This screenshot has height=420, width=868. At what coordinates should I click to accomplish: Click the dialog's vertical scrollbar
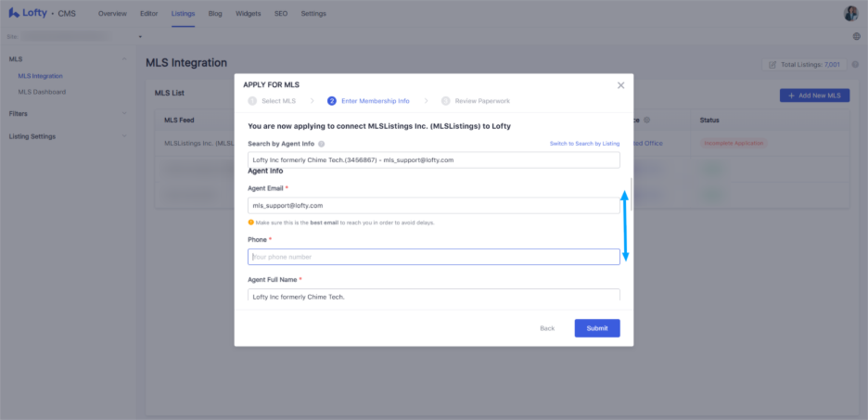tap(632, 223)
